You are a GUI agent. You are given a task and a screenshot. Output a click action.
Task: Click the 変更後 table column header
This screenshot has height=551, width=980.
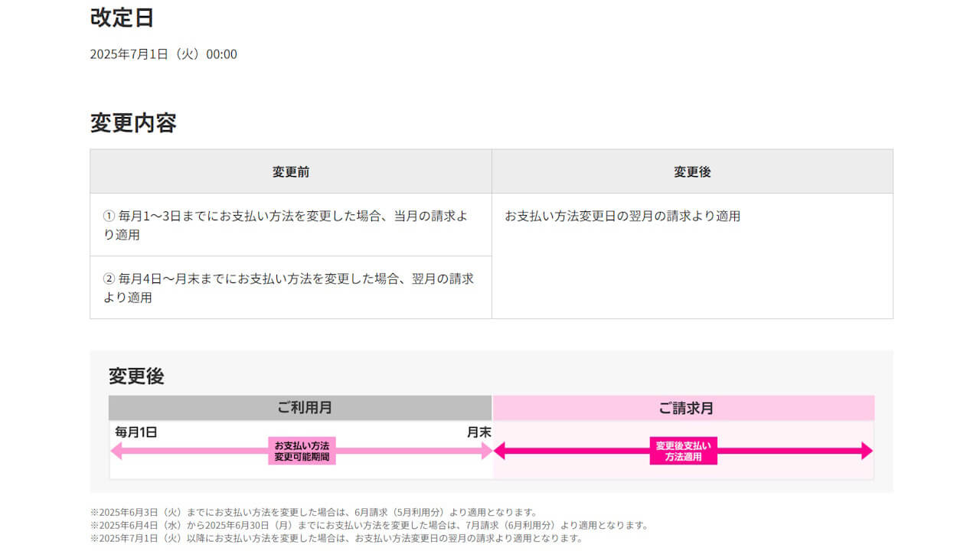[x=692, y=172]
